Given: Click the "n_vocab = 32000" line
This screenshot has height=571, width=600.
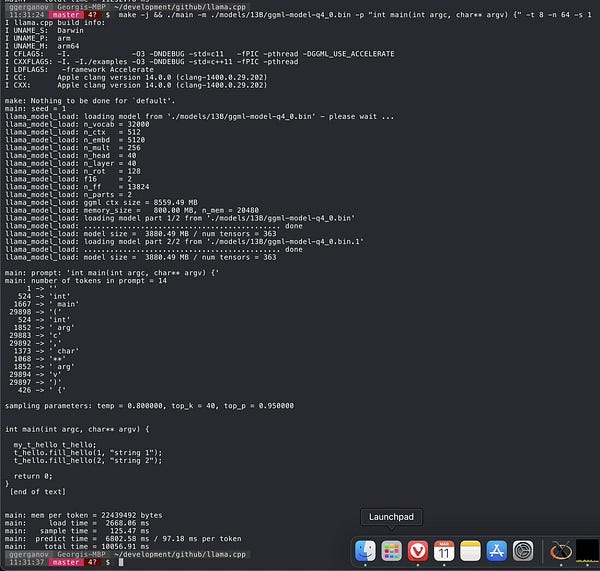Looking at the screenshot, I should (x=77, y=124).
